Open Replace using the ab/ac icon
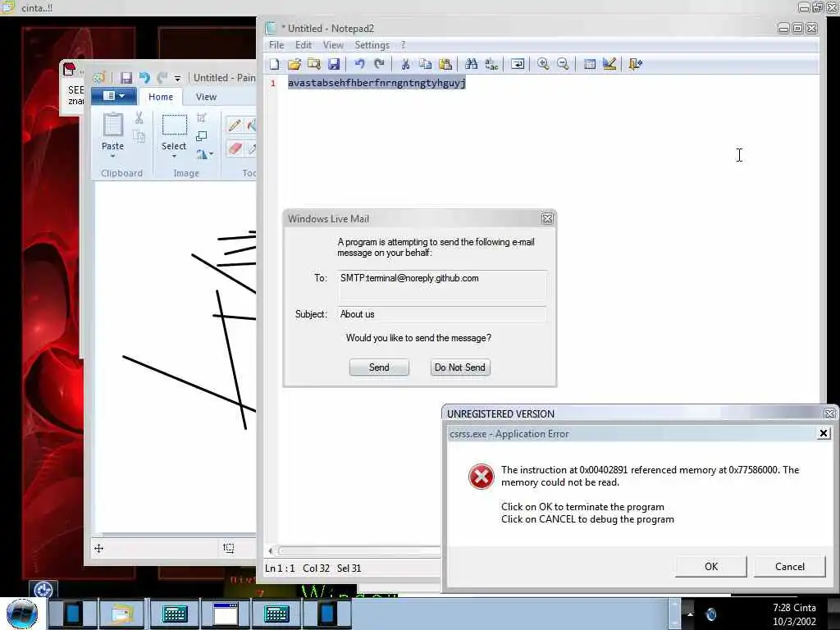 491,64
